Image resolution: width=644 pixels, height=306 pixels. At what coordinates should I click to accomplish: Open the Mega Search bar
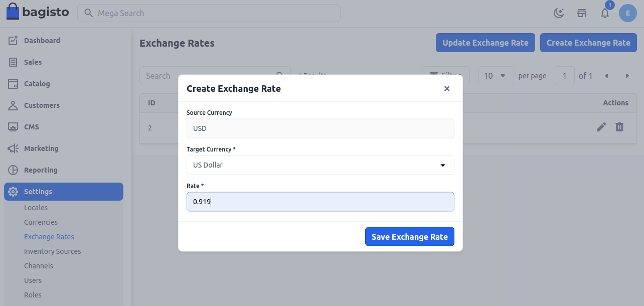click(209, 13)
